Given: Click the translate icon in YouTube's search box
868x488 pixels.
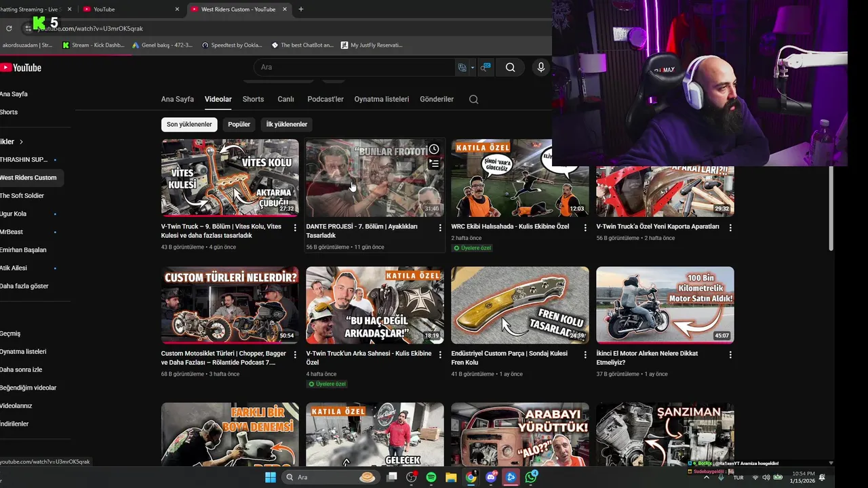Looking at the screenshot, I should click(x=462, y=67).
